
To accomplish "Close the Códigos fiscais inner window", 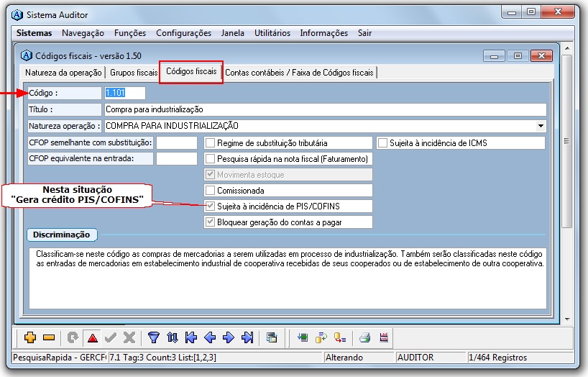I will click(x=541, y=56).
